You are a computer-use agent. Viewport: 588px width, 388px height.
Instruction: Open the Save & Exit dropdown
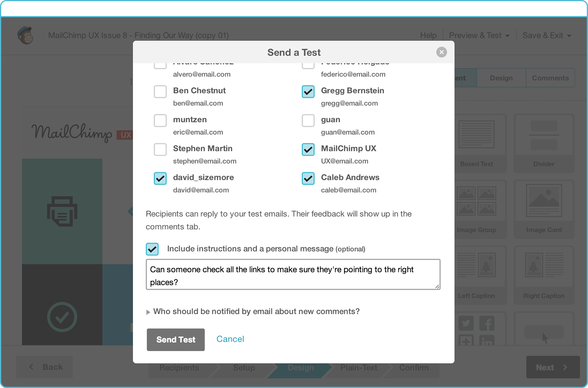pyautogui.click(x=547, y=35)
